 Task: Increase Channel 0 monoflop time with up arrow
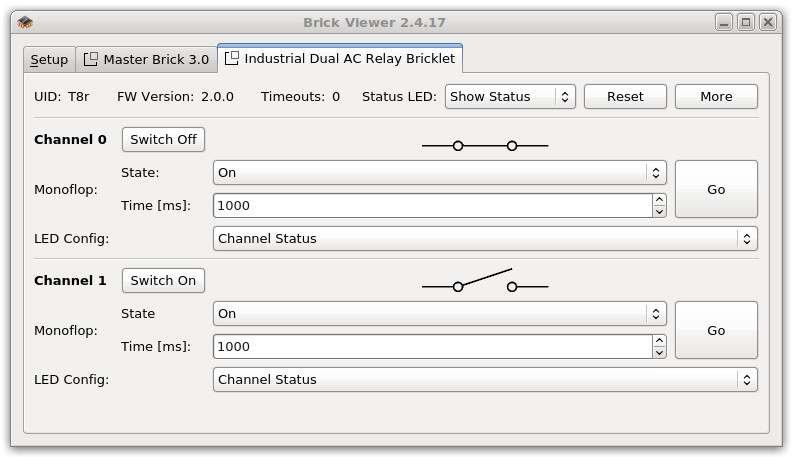(659, 200)
